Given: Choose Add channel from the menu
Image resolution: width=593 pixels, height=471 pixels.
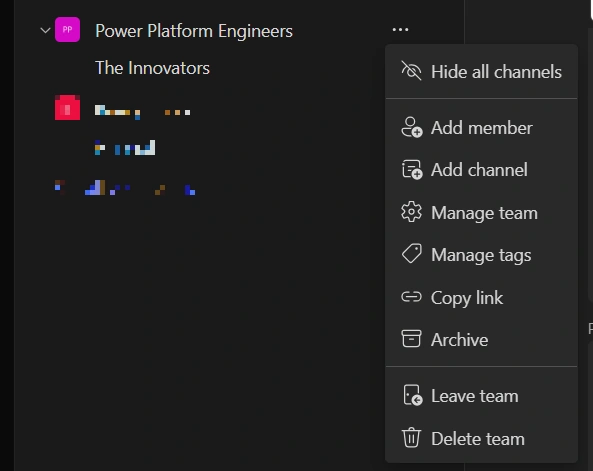Looking at the screenshot, I should (x=479, y=170).
